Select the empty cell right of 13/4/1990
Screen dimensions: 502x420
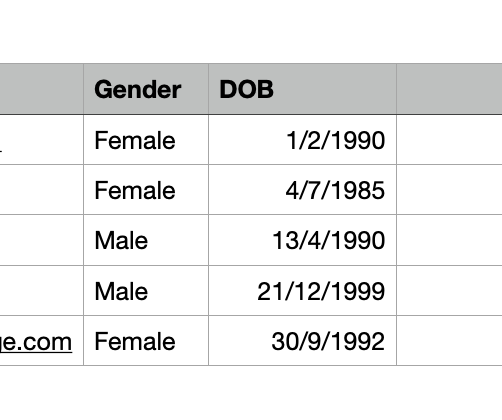(x=449, y=240)
